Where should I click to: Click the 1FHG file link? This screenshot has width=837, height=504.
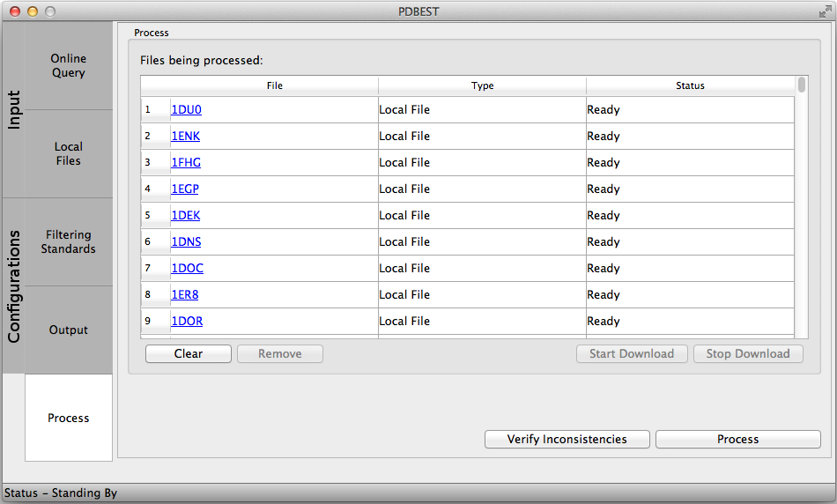pos(186,163)
